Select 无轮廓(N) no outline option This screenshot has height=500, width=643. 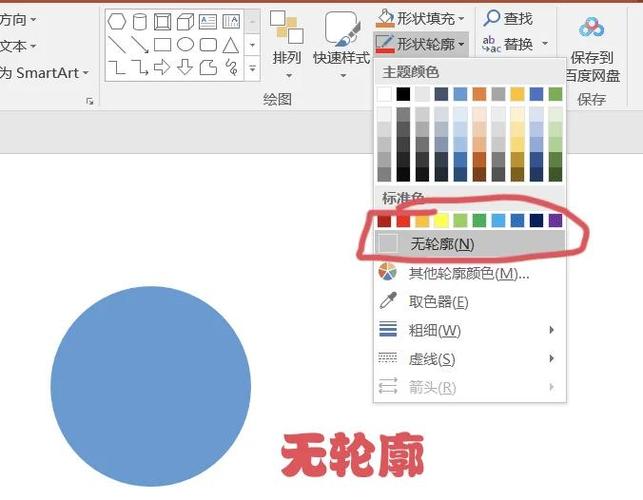(x=470, y=244)
